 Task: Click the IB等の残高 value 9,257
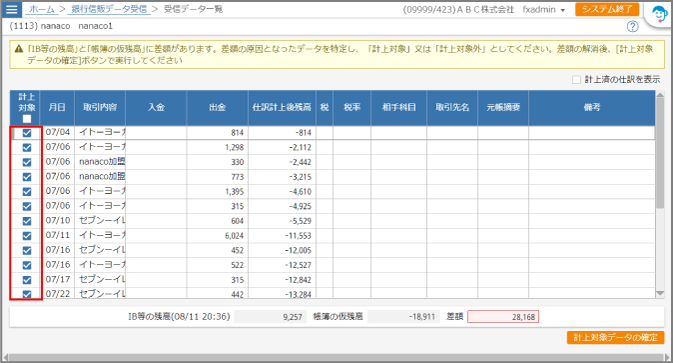(x=270, y=317)
